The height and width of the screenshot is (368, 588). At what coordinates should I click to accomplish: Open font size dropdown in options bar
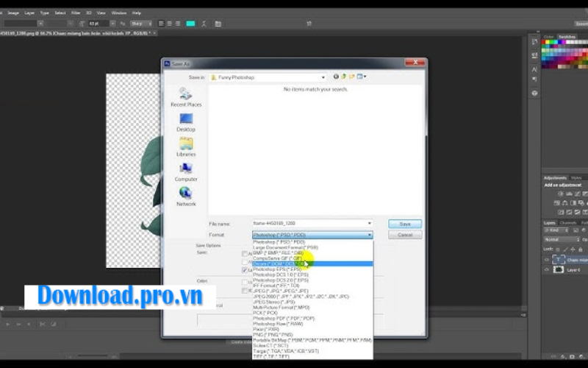[x=113, y=24]
